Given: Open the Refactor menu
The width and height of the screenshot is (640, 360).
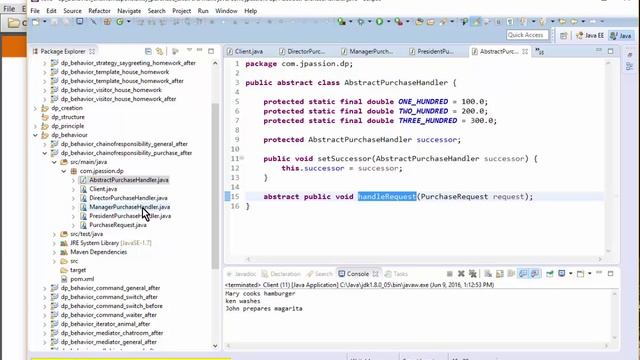Looking at the screenshot, I should tap(99, 11).
